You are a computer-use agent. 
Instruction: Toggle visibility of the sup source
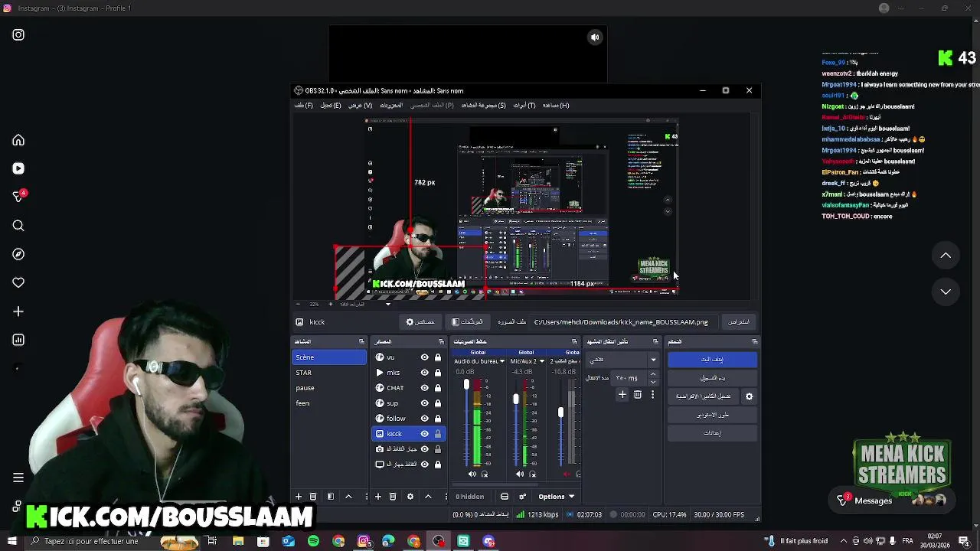tap(424, 403)
